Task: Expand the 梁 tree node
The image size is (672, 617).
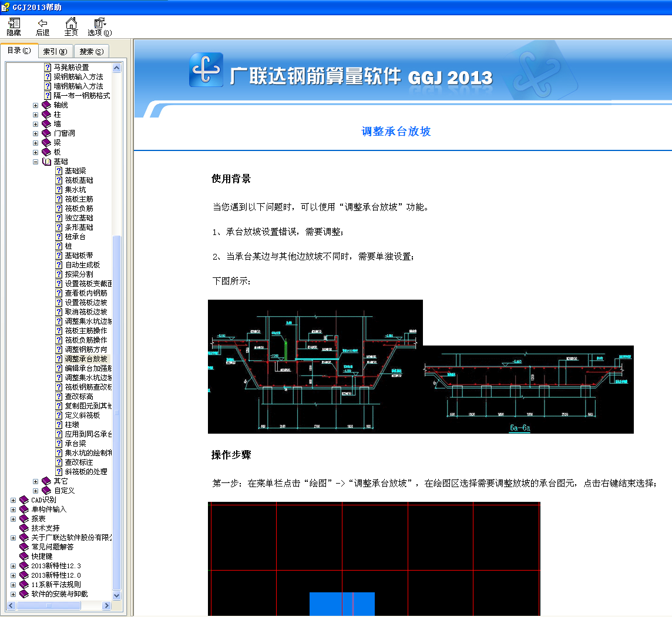Action: point(36,143)
